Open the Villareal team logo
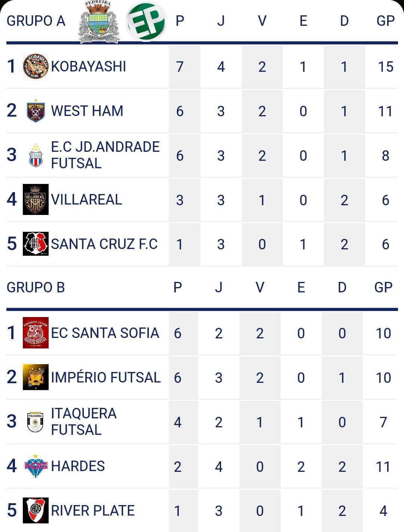404x532 pixels. (36, 200)
